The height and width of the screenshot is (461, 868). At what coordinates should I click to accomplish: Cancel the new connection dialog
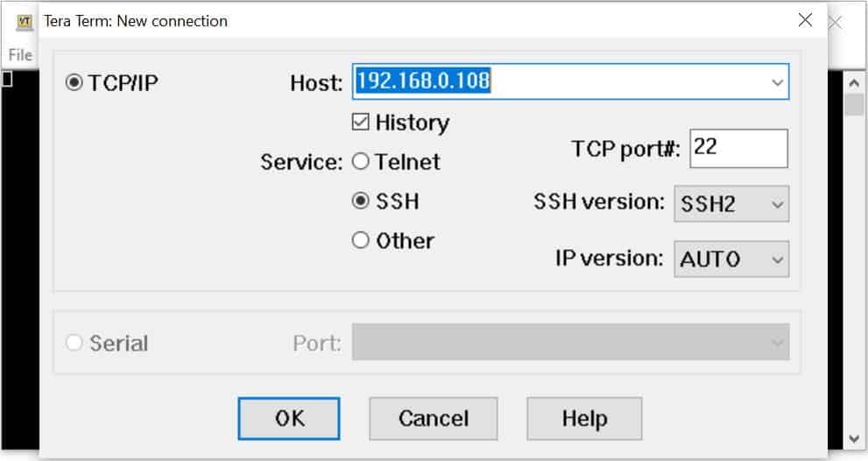(434, 418)
